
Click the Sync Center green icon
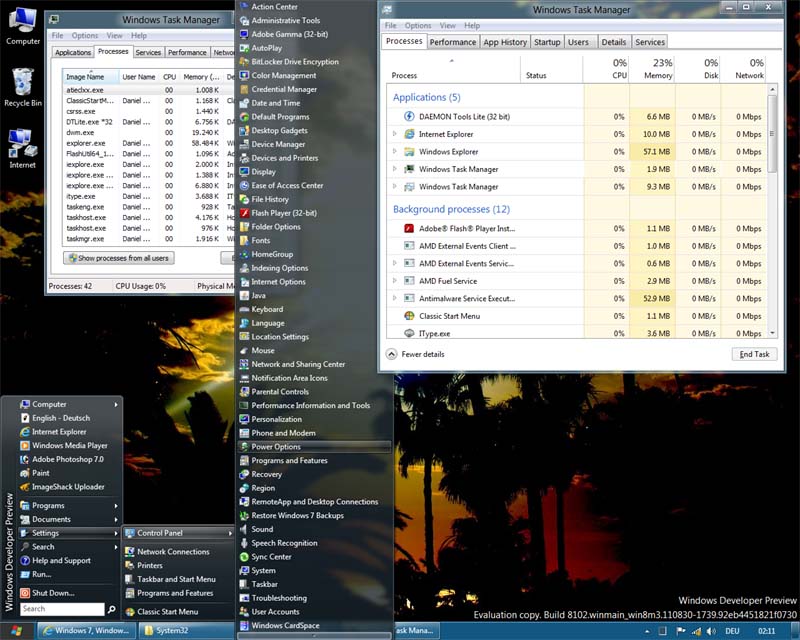pyautogui.click(x=244, y=557)
